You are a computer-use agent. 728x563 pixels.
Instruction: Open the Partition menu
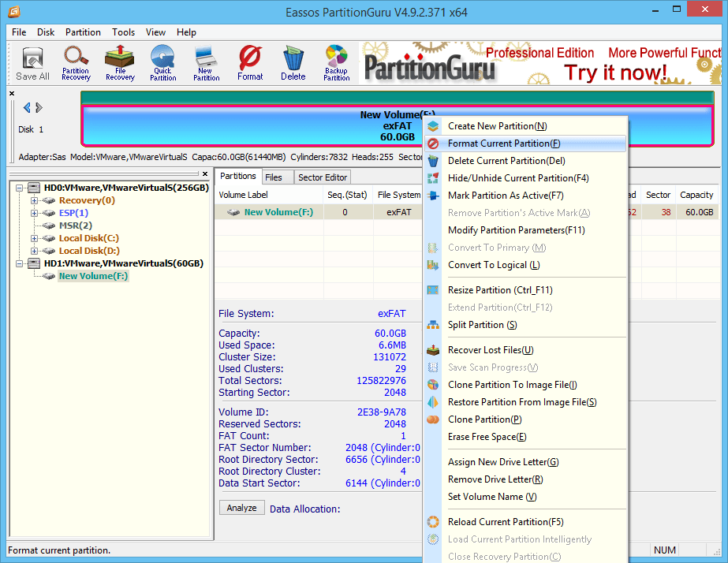point(83,32)
